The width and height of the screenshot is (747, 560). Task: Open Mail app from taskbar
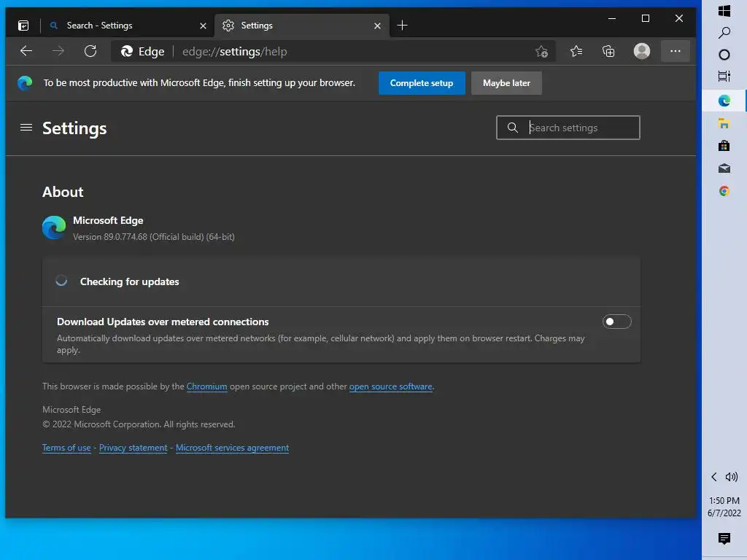(x=724, y=168)
